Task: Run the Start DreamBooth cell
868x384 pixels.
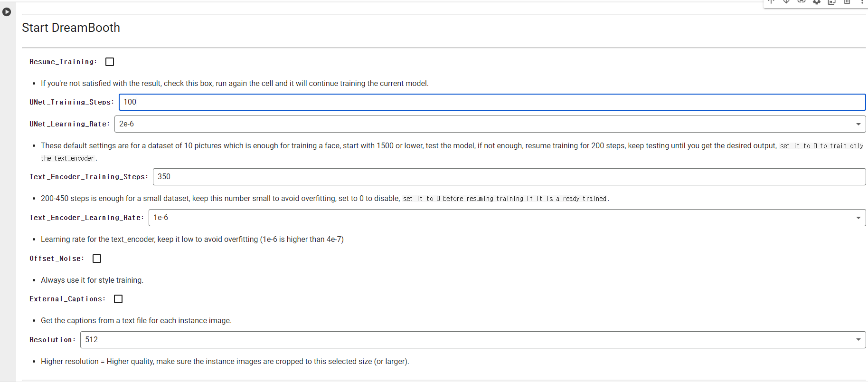Action: 7,12
